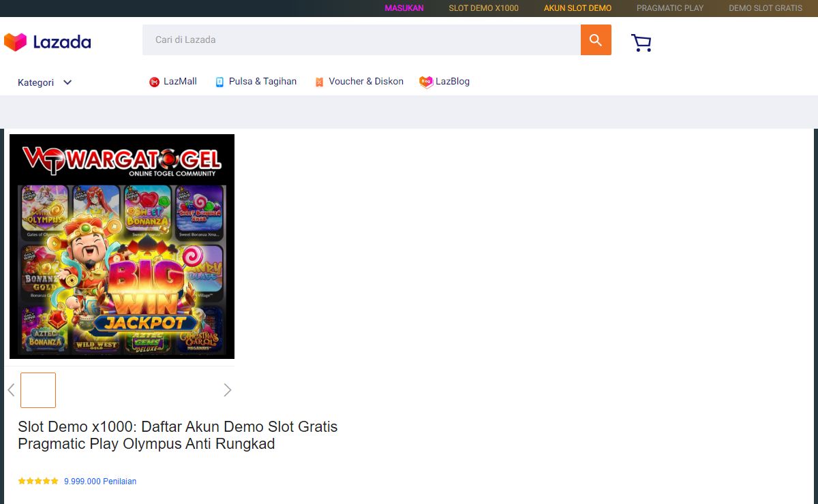818x504 pixels.
Task: Open PRAGMATIC PLAY top link
Action: pyautogui.click(x=670, y=8)
